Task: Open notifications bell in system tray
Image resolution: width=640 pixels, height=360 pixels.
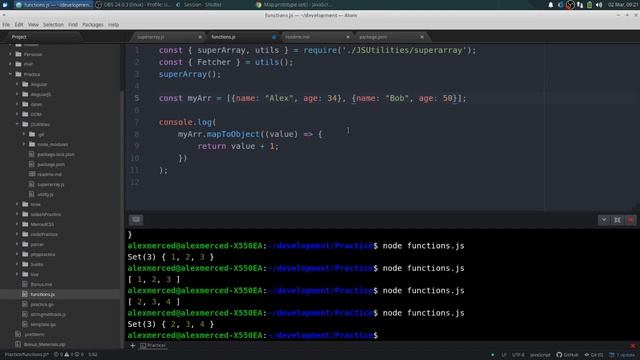Action: 551,5
